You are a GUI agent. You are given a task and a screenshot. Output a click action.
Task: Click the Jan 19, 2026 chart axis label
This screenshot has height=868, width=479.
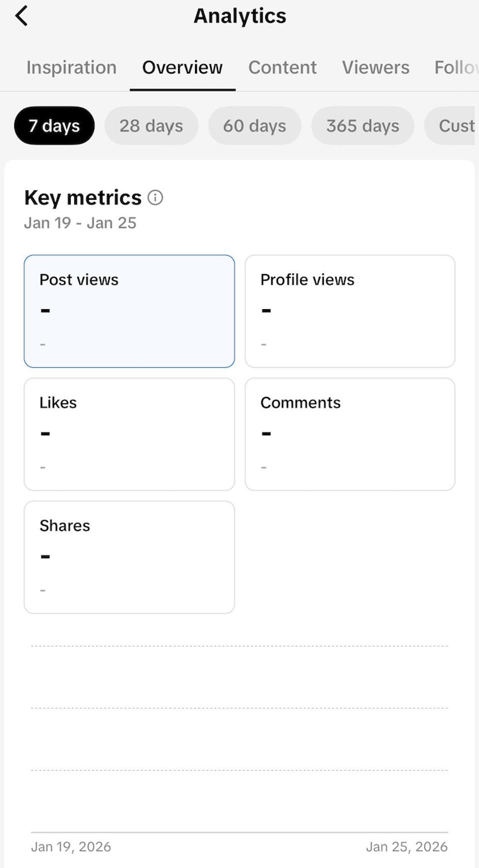[71, 847]
